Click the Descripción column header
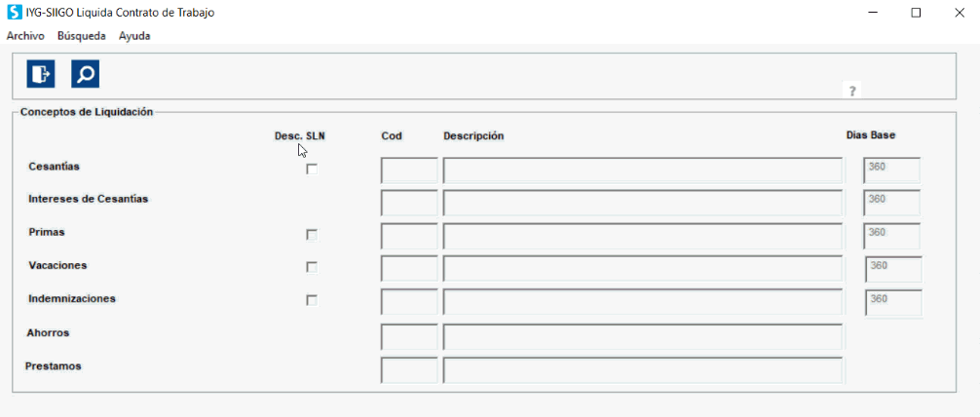Screen dimensions: 980x417 pos(473,135)
